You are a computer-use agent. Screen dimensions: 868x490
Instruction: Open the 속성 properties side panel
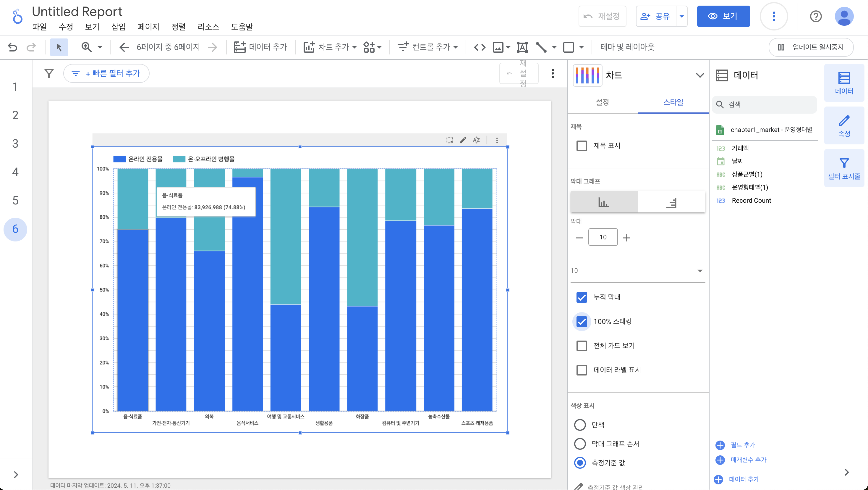pos(844,125)
